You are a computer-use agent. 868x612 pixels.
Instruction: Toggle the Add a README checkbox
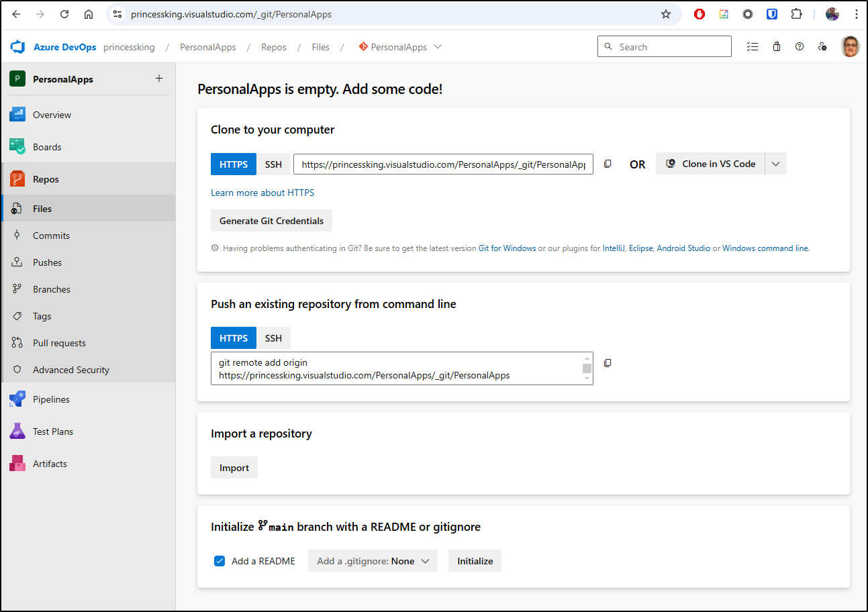pos(220,561)
